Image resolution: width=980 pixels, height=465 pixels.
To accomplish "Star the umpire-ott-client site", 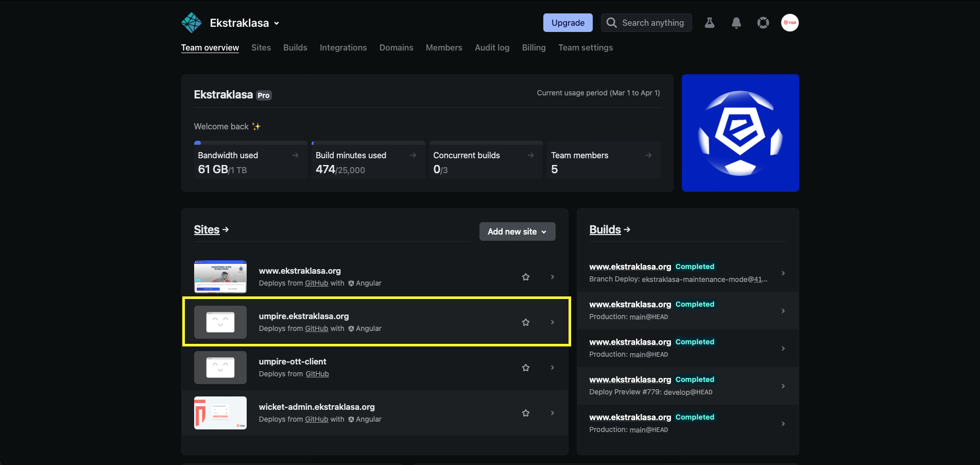I will point(526,368).
